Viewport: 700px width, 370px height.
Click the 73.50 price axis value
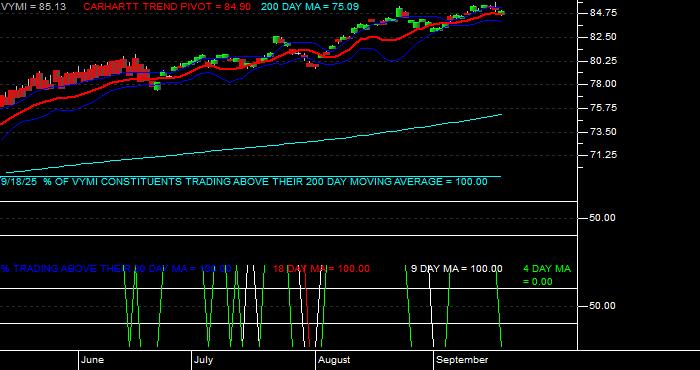click(603, 131)
